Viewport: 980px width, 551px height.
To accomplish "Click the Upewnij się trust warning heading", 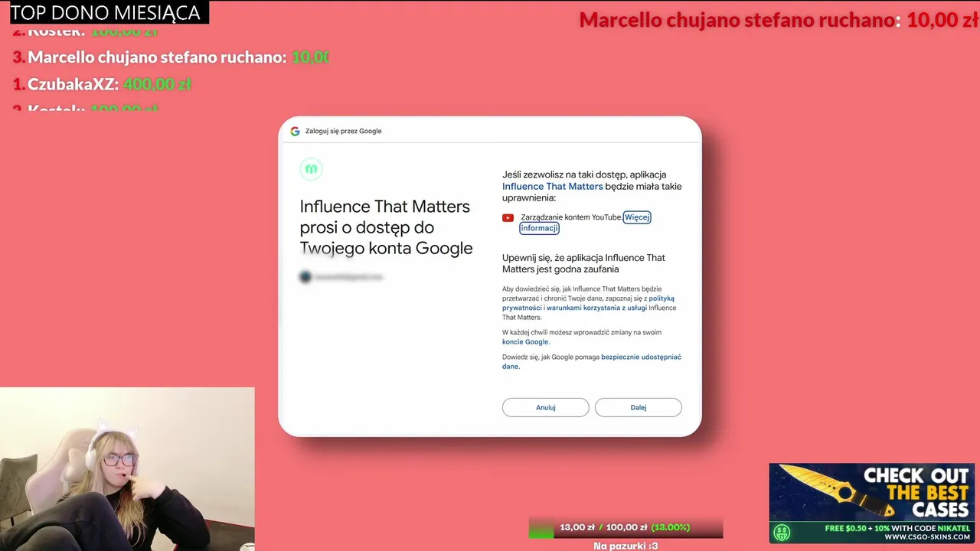I will [583, 263].
